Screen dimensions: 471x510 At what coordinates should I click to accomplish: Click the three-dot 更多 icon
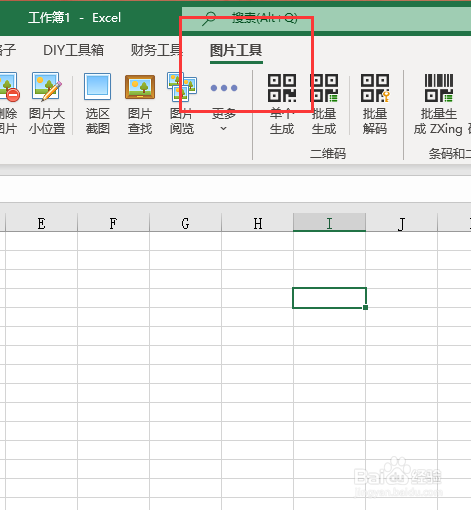pos(224,88)
